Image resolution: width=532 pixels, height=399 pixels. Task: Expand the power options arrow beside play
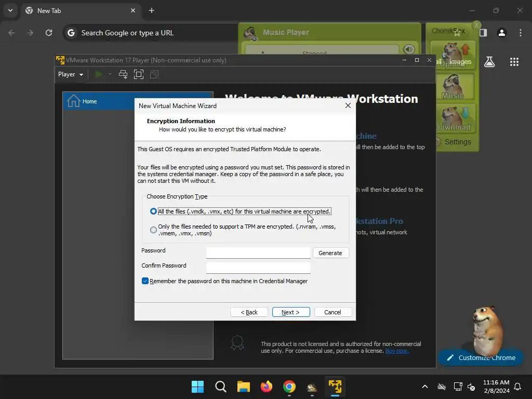[x=110, y=74]
